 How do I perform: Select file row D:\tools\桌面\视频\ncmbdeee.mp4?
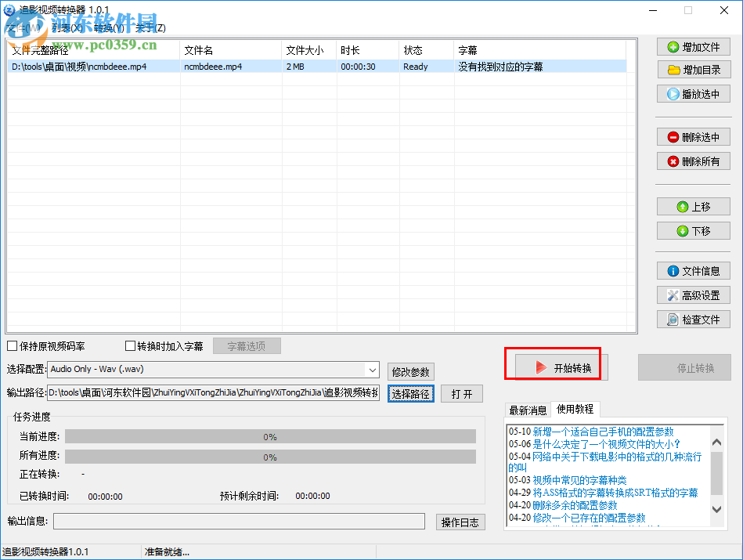[316, 67]
